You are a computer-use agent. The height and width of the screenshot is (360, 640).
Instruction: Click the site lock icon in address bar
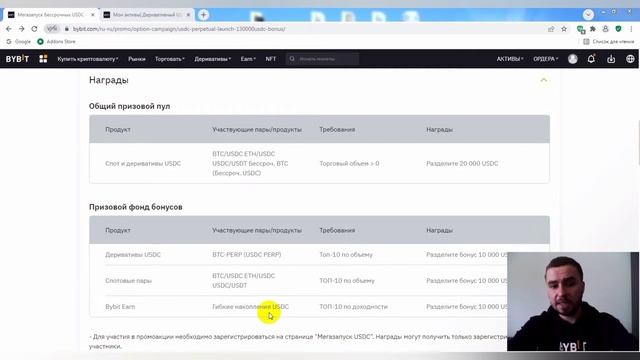tap(67, 29)
